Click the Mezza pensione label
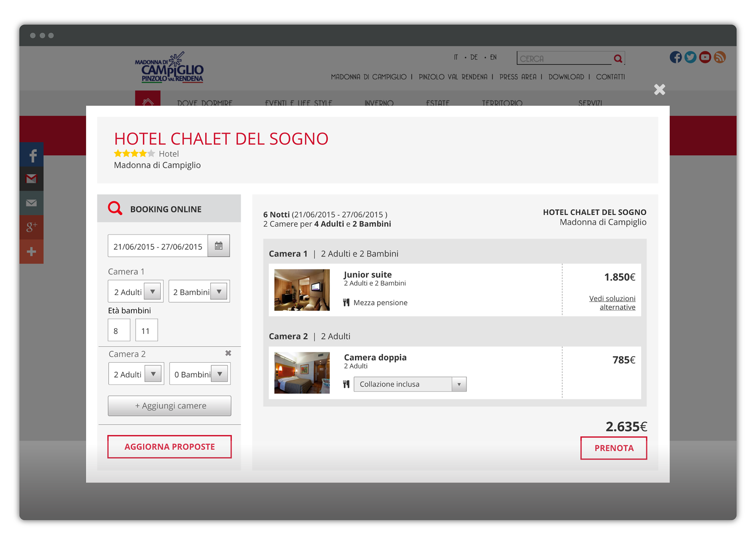This screenshot has width=756, height=542. pos(380,303)
